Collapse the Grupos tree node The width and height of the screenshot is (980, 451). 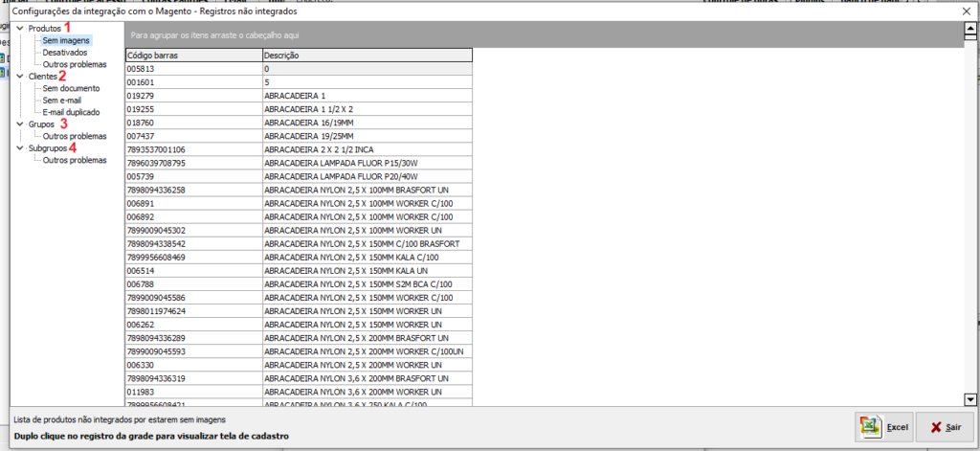click(21, 124)
